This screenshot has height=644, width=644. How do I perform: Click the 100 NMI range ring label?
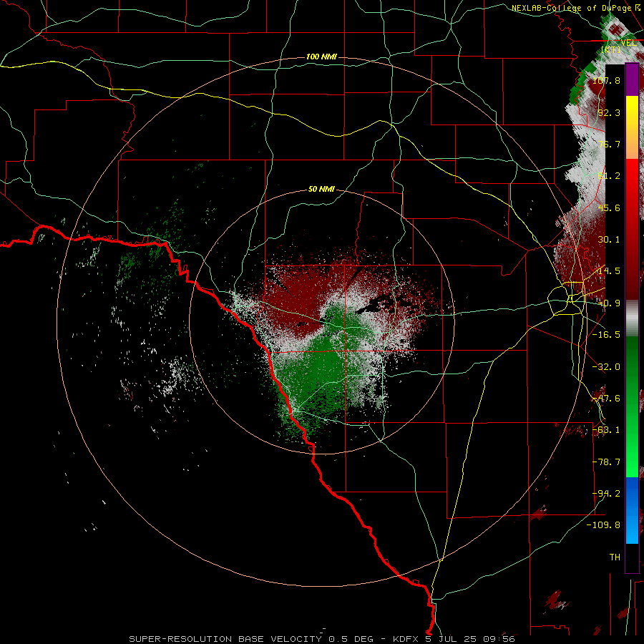pos(321,57)
